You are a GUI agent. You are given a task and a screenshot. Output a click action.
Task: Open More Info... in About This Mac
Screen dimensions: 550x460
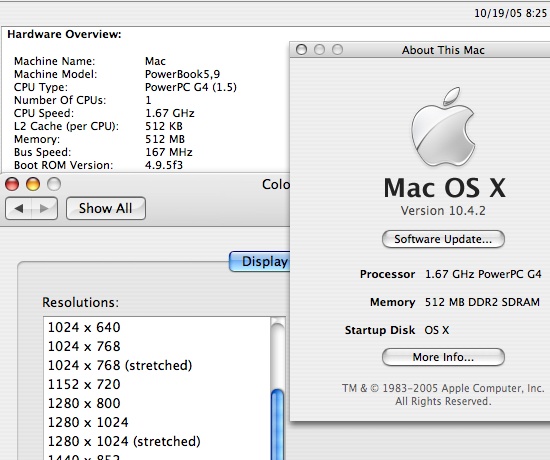coord(443,357)
